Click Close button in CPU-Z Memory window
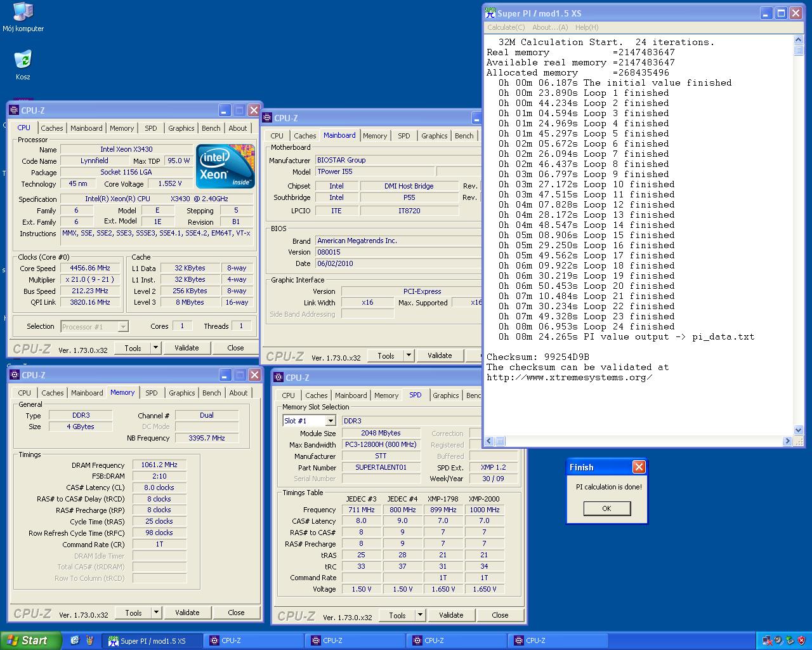This screenshot has height=650, width=812. click(236, 613)
